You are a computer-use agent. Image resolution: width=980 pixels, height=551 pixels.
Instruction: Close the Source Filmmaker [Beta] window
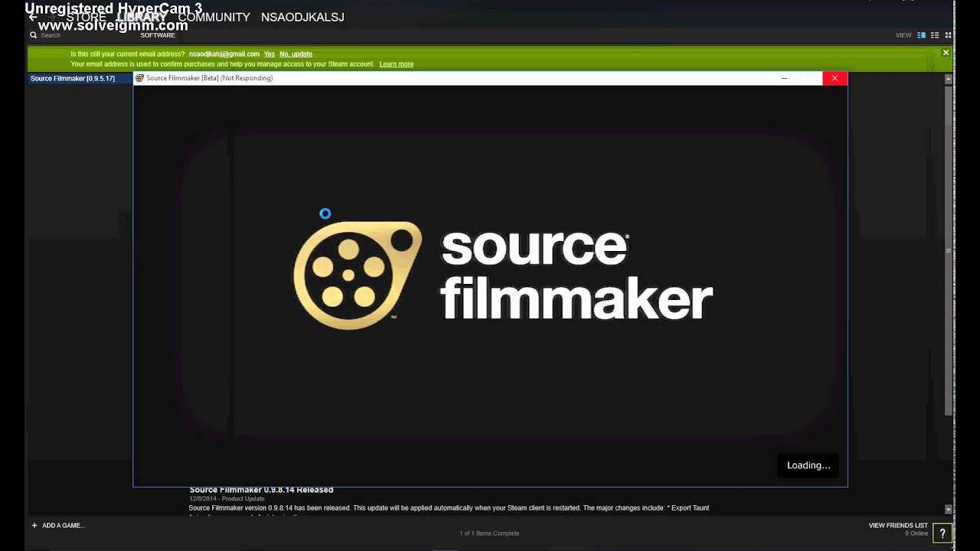pyautogui.click(x=835, y=78)
